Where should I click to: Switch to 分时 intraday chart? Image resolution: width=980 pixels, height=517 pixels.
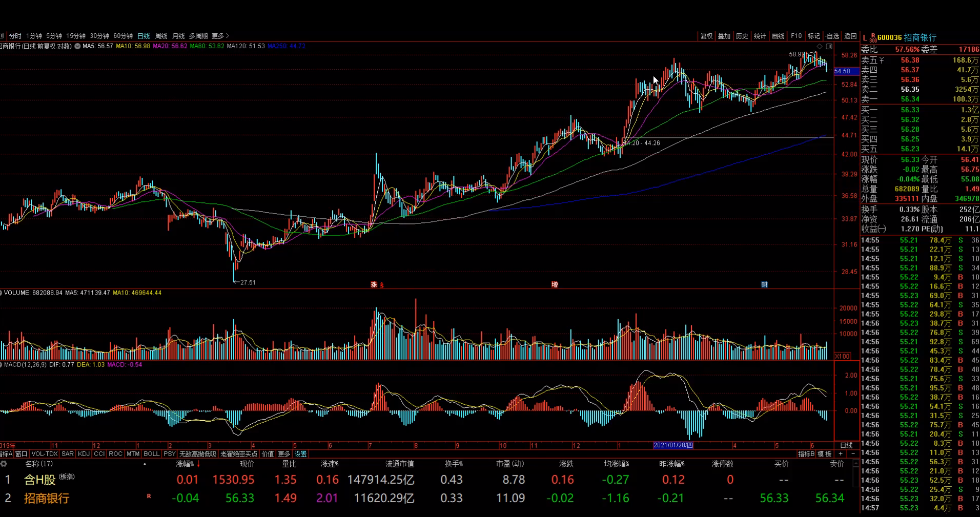[15, 36]
